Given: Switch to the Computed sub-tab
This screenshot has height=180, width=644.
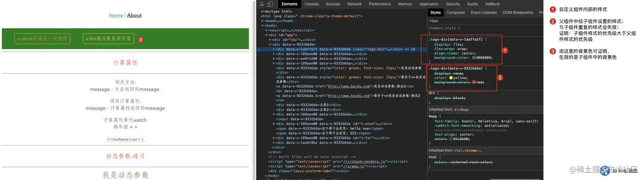Looking at the screenshot, I should (x=455, y=13).
